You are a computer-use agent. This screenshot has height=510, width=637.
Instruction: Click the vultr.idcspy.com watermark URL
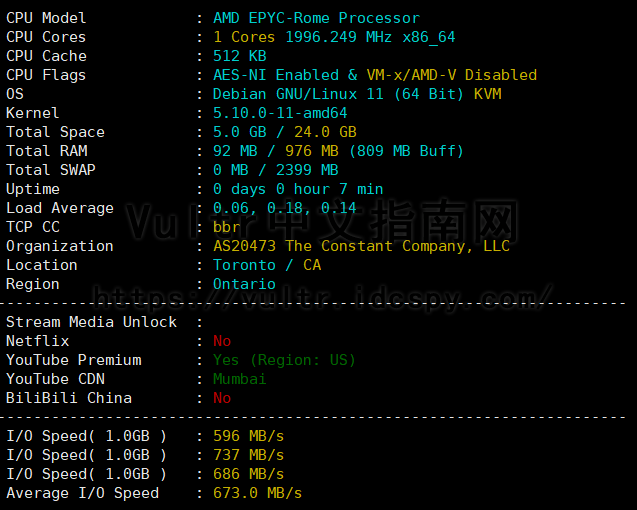point(323,298)
